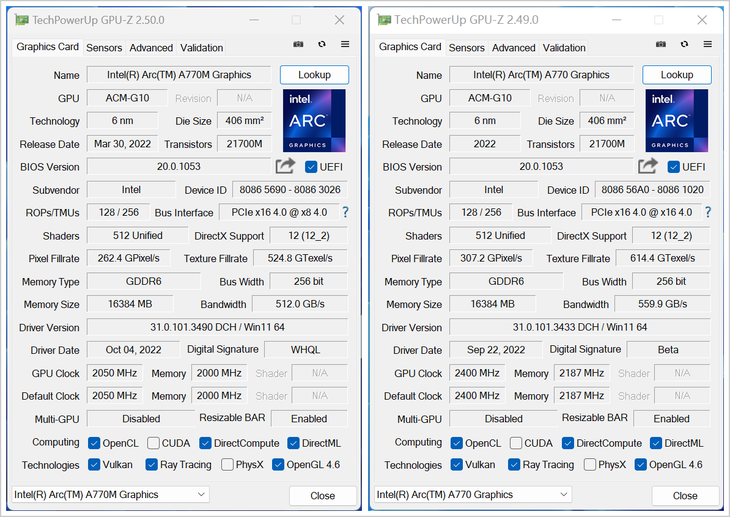Select Graphics Card tab in GPU-Z 2.50.0
Viewport: 730px width, 517px height.
point(47,47)
